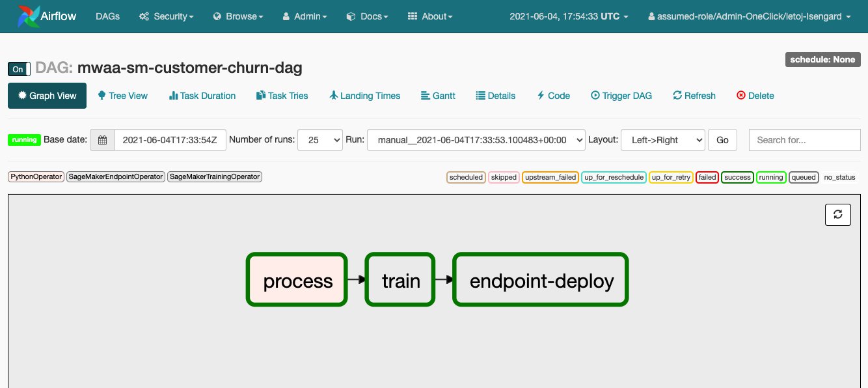Image resolution: width=868 pixels, height=388 pixels.
Task: Click the upstream_failed status legend
Action: click(x=550, y=177)
